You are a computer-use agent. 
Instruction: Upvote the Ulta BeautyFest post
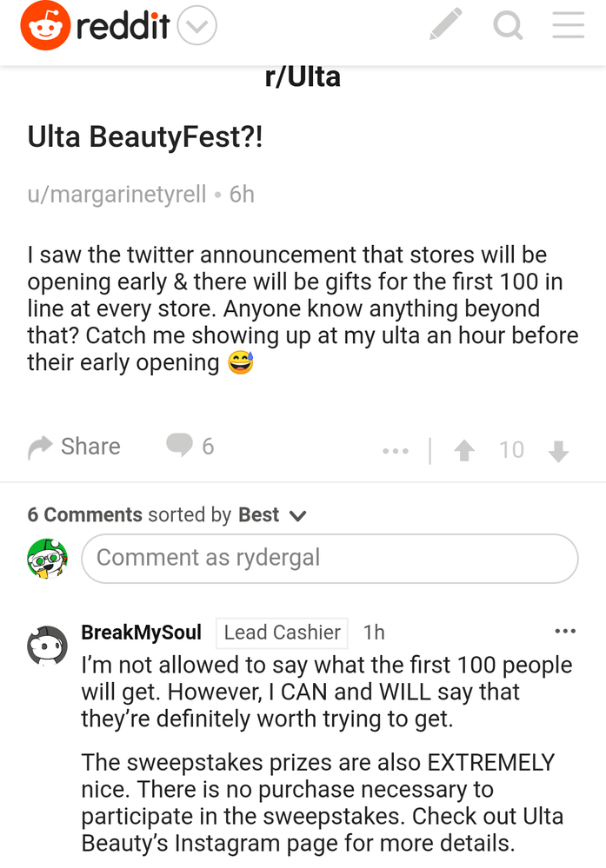[x=464, y=450]
